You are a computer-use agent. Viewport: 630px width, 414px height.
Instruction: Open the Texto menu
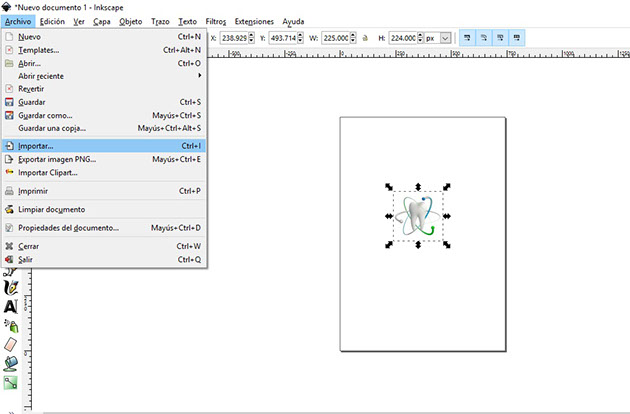pyautogui.click(x=188, y=21)
